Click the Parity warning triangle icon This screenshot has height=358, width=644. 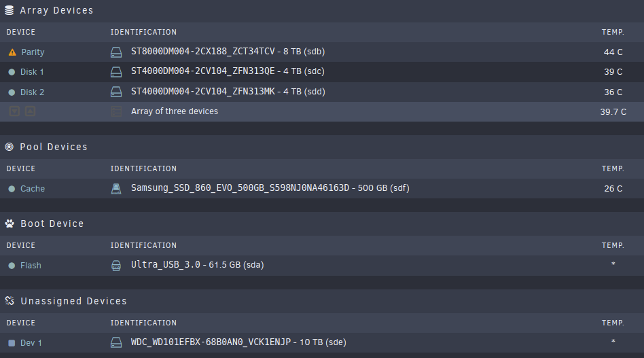click(x=12, y=52)
